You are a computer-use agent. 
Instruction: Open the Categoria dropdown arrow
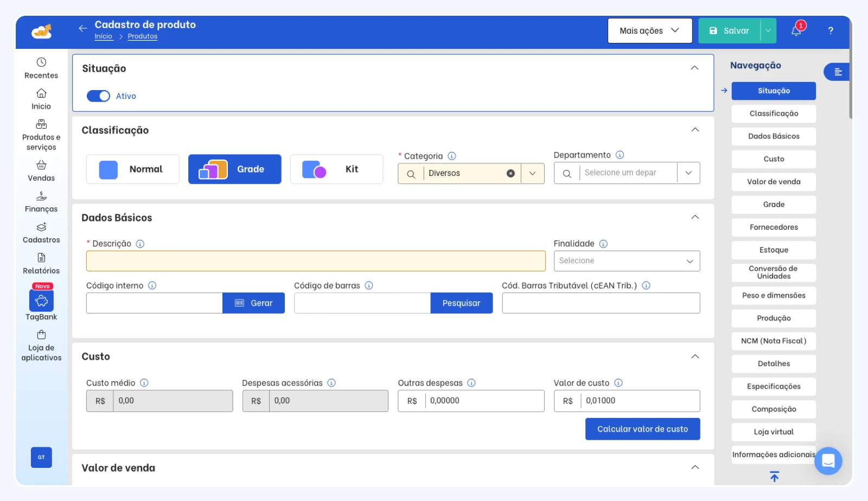point(533,174)
